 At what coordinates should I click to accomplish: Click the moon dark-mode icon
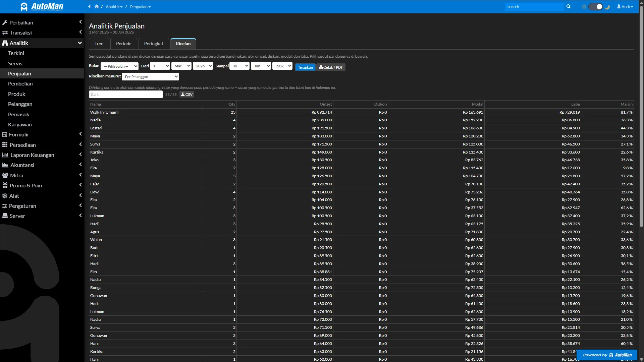coord(607,7)
